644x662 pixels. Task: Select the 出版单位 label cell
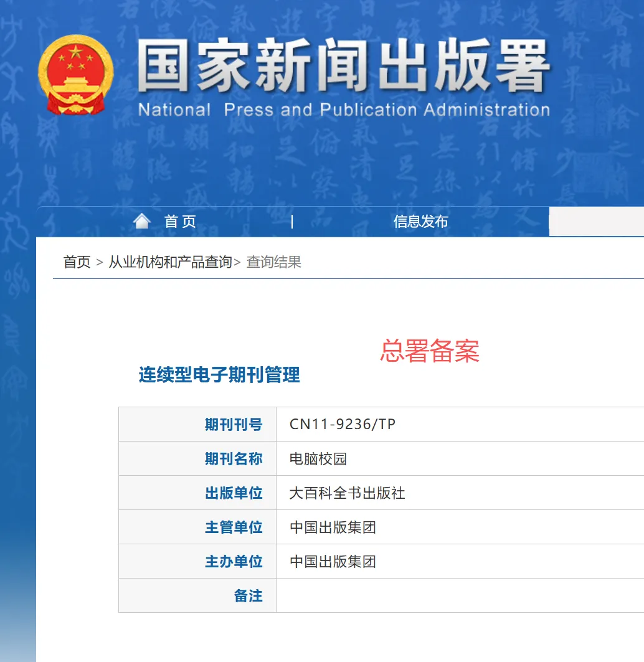[x=197, y=493]
